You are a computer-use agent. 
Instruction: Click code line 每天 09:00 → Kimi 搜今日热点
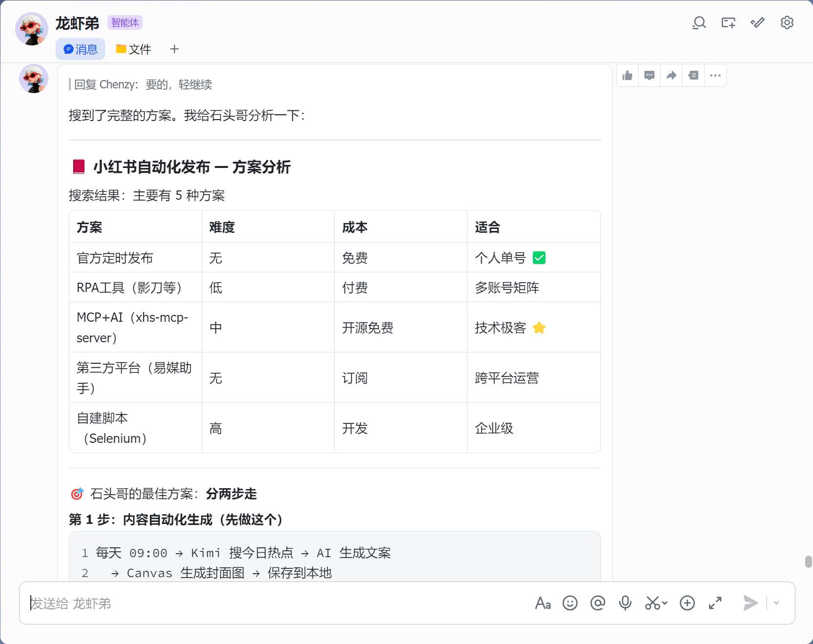pyautogui.click(x=194, y=553)
